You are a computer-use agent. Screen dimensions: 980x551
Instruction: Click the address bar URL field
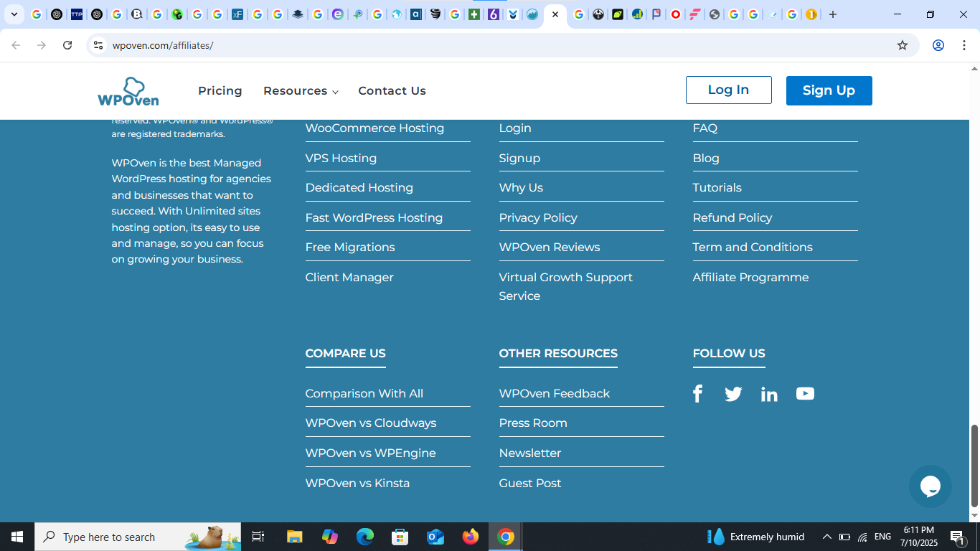(x=502, y=45)
